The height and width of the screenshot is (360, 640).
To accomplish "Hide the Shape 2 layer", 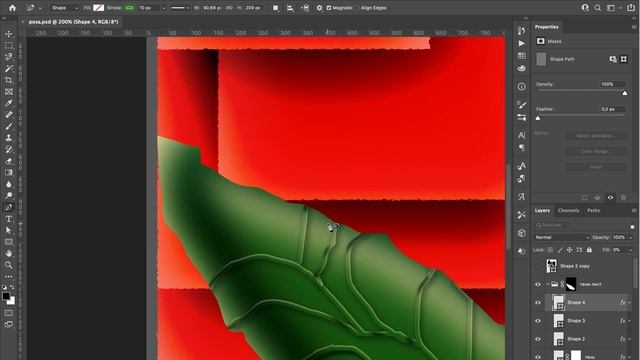I will point(538,339).
